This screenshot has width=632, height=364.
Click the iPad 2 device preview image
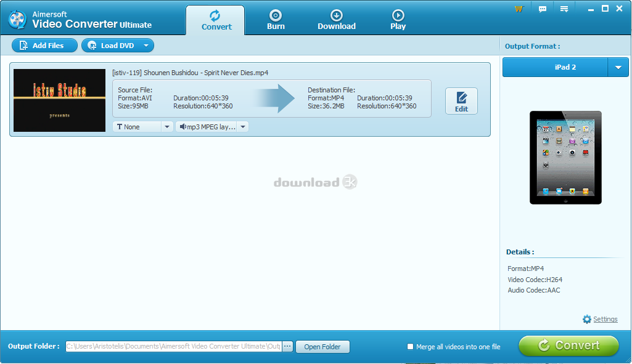(x=565, y=158)
